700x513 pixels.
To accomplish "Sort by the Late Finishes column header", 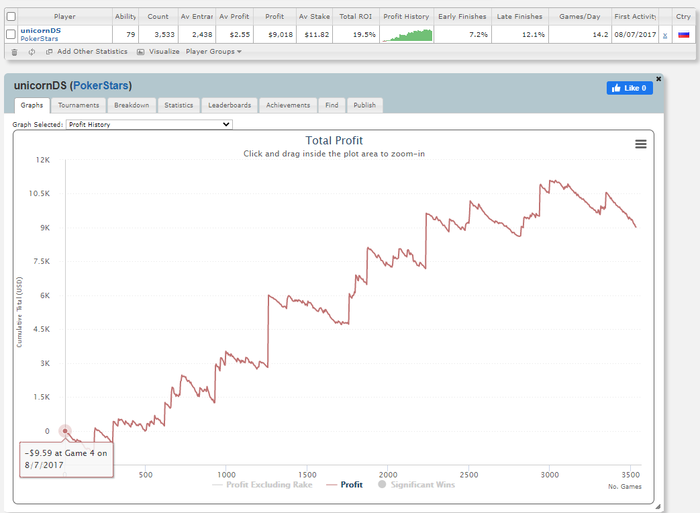I will 520,17.
